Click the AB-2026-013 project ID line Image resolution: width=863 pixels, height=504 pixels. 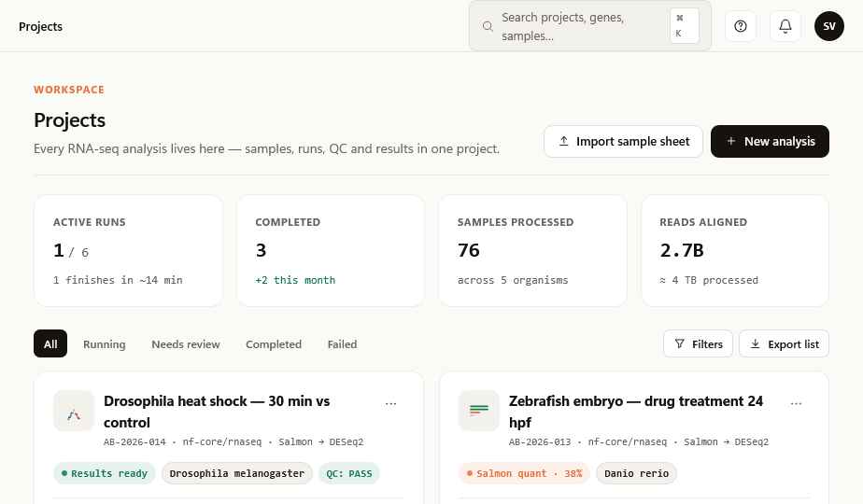[639, 441]
